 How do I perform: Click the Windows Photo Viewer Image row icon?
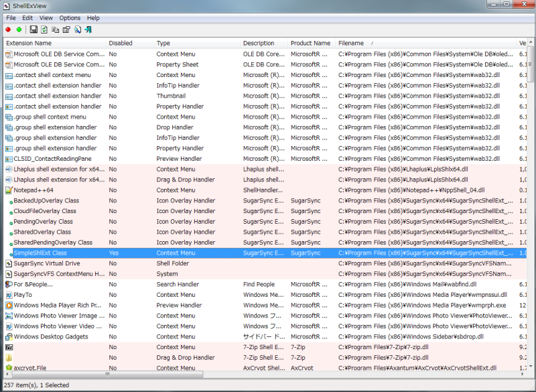point(9,316)
